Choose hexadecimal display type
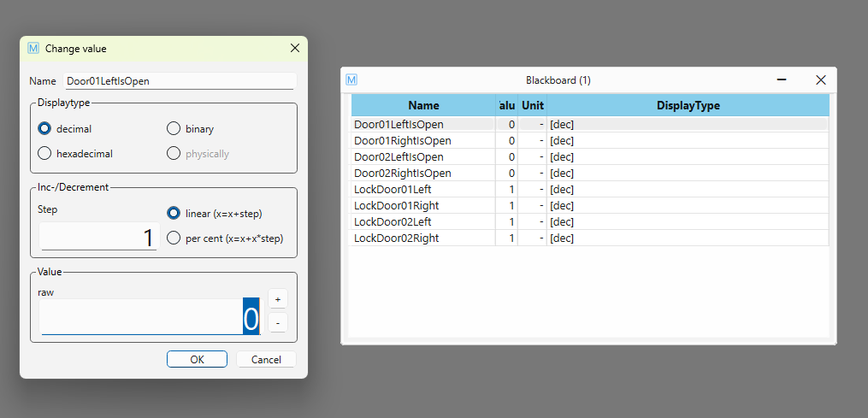The height and width of the screenshot is (418, 868). tap(45, 154)
